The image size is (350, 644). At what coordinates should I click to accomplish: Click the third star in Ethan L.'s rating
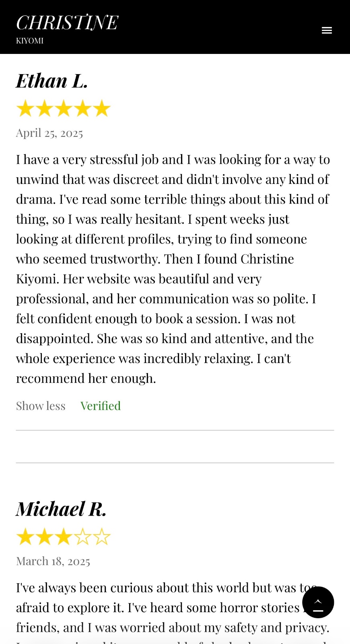point(64,109)
